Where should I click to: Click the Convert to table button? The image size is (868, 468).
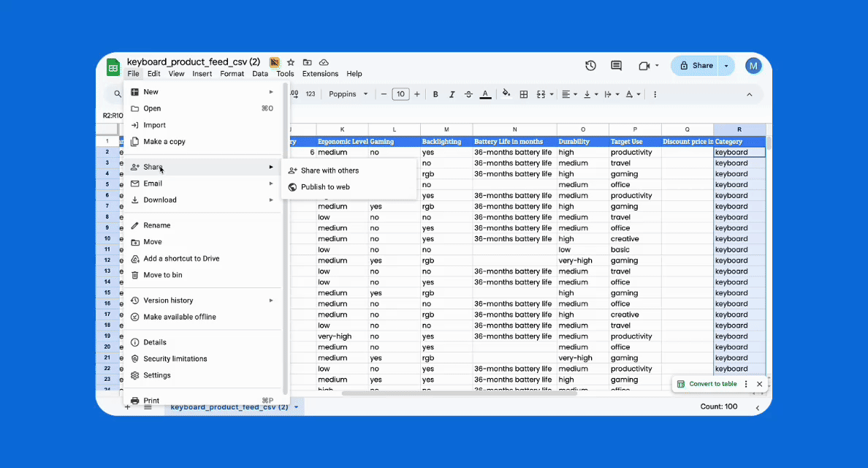tap(707, 384)
